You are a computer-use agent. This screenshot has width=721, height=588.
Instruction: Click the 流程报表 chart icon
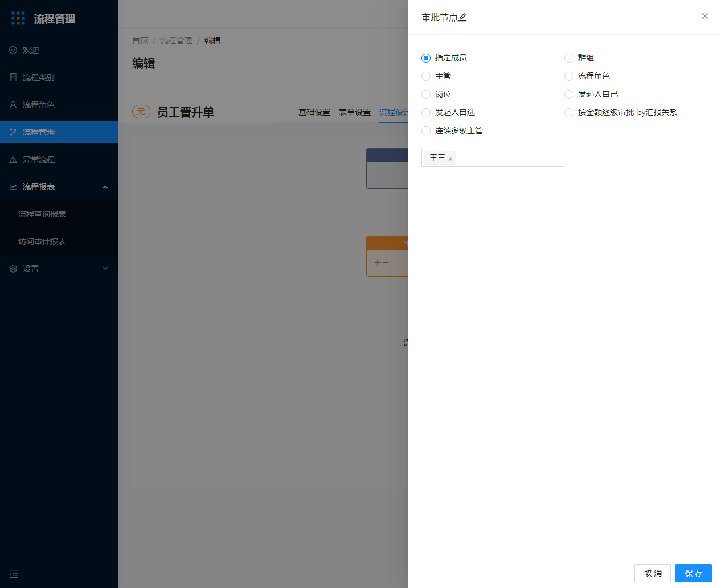pyautogui.click(x=13, y=187)
